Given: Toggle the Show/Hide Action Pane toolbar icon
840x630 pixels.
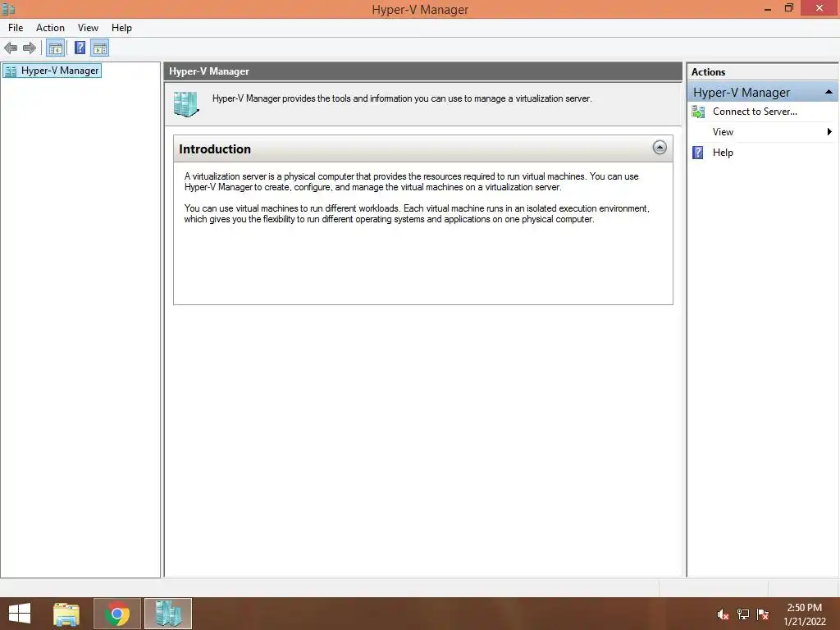Looking at the screenshot, I should [x=99, y=48].
